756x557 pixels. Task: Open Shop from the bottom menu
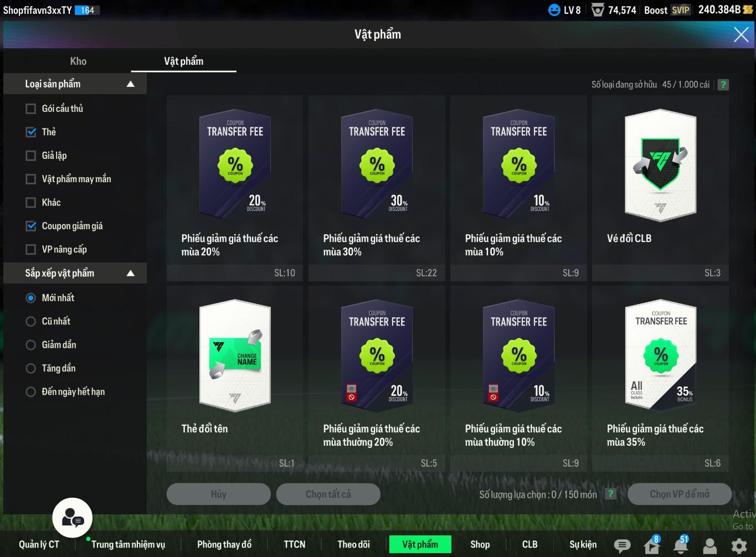tap(480, 544)
